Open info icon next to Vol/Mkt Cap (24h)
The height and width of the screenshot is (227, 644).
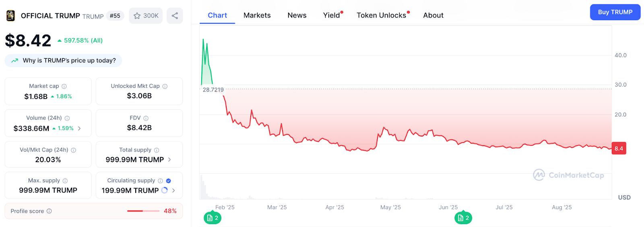(x=74, y=150)
